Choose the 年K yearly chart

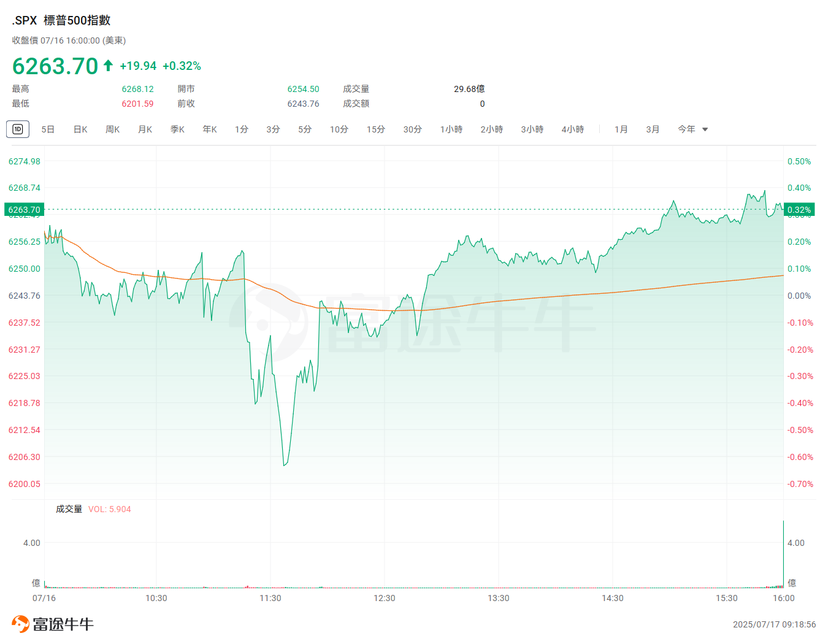coord(210,129)
